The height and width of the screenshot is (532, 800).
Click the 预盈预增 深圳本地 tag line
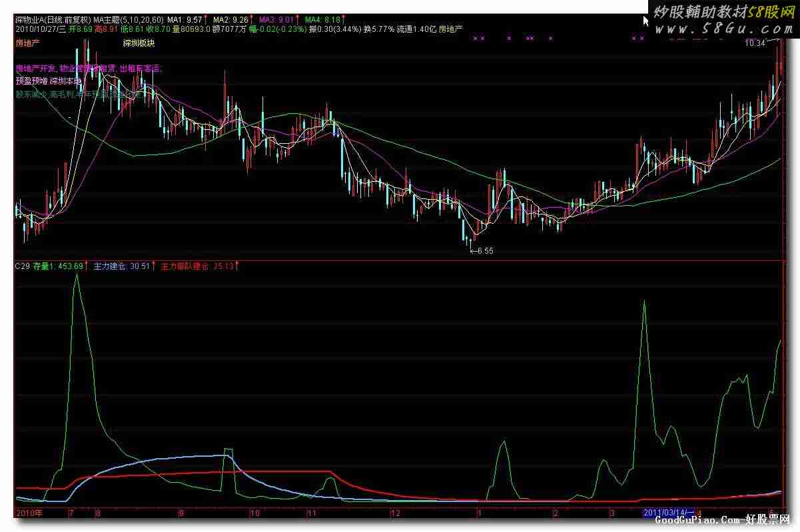(48, 81)
